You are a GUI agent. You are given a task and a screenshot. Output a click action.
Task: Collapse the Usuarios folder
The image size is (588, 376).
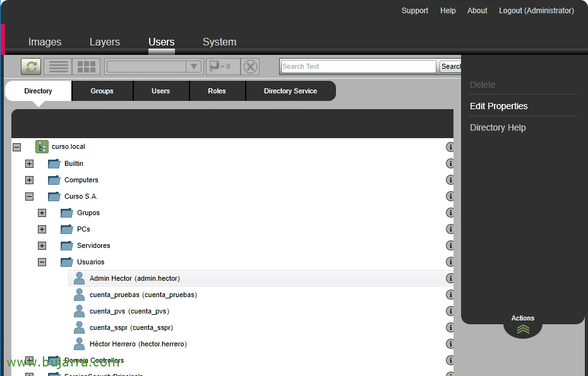pyautogui.click(x=42, y=262)
